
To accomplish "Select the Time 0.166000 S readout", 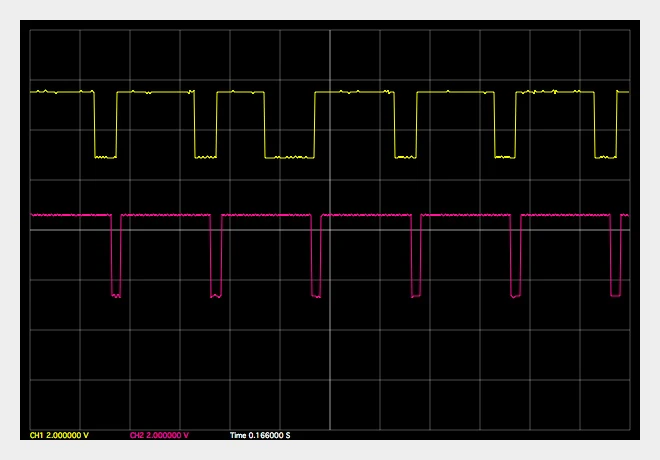I will (260, 435).
